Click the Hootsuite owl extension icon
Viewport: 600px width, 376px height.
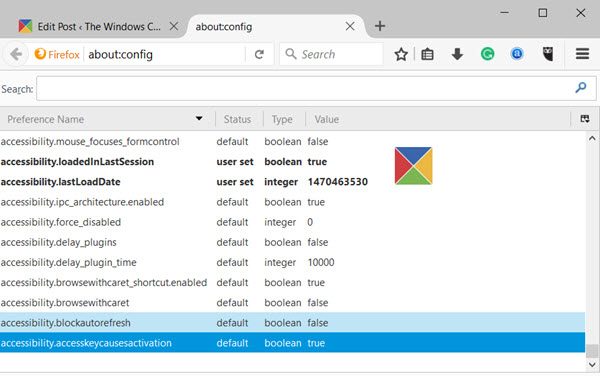coord(548,54)
